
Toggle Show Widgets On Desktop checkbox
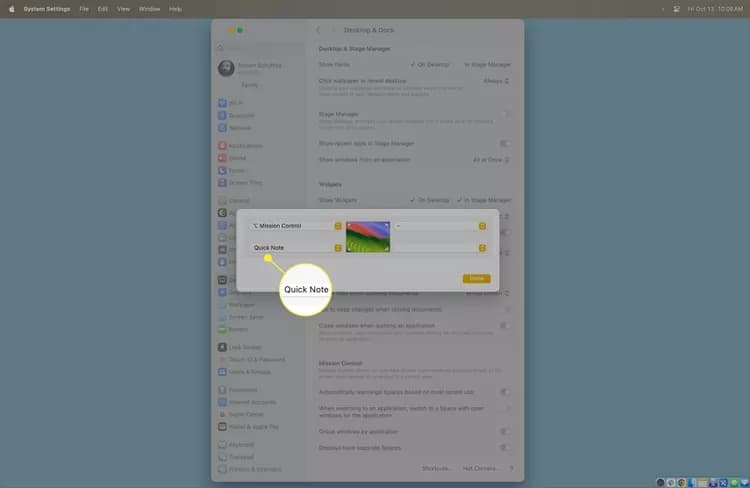point(412,200)
